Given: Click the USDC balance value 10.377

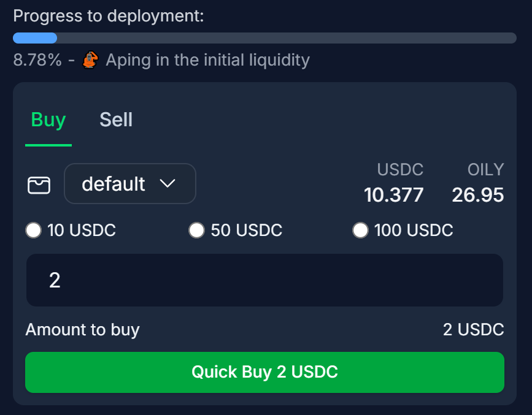Looking at the screenshot, I should [393, 195].
